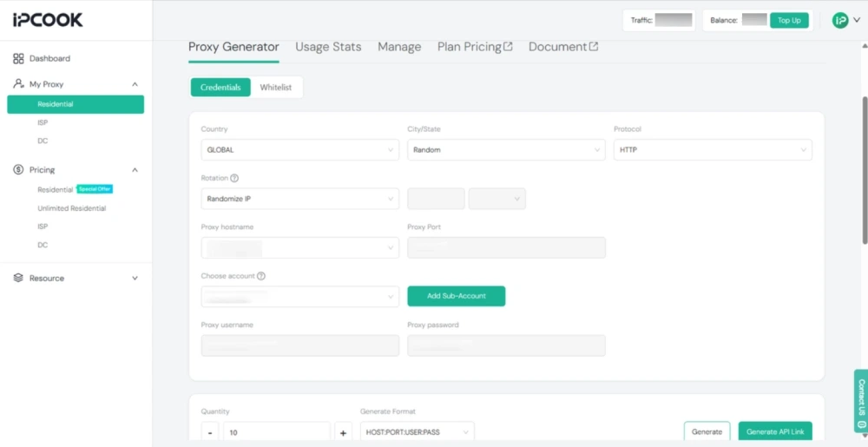Click the Proxy password field

[507, 345]
